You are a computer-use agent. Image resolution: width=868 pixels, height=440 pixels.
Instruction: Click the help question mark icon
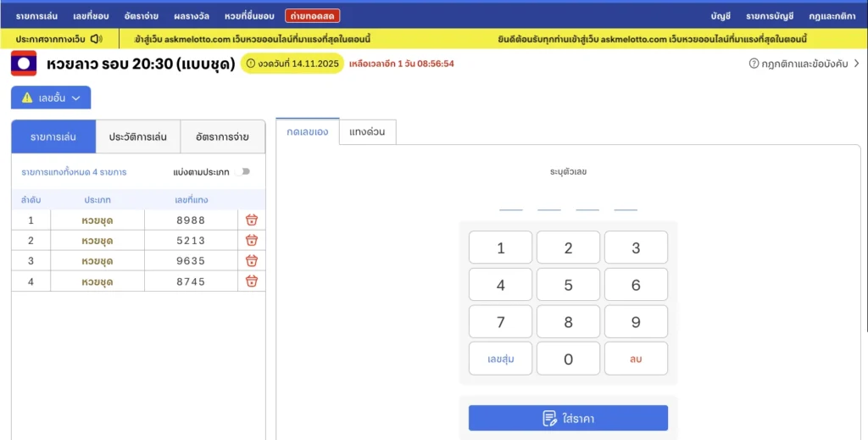pos(754,64)
